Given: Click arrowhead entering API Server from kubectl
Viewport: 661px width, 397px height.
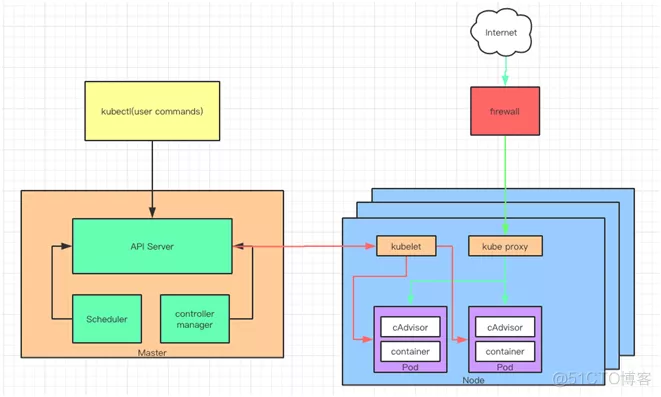Looking at the screenshot, I should tap(152, 212).
